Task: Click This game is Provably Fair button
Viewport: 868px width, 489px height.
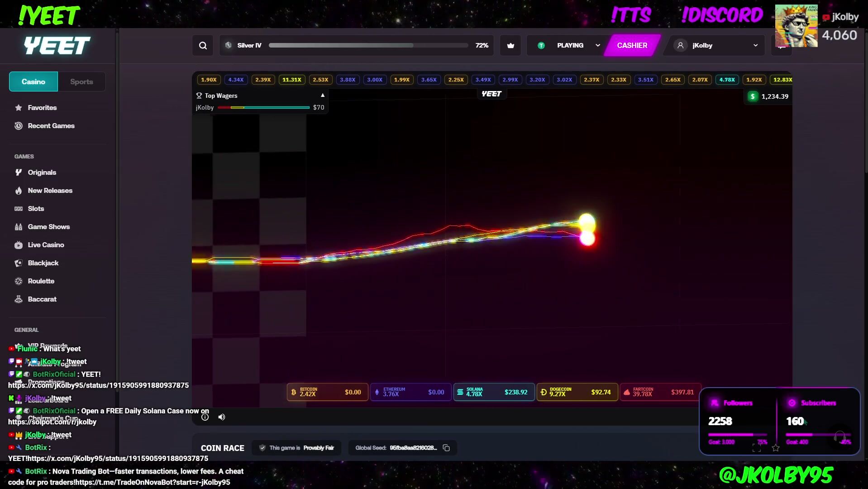Action: [296, 448]
